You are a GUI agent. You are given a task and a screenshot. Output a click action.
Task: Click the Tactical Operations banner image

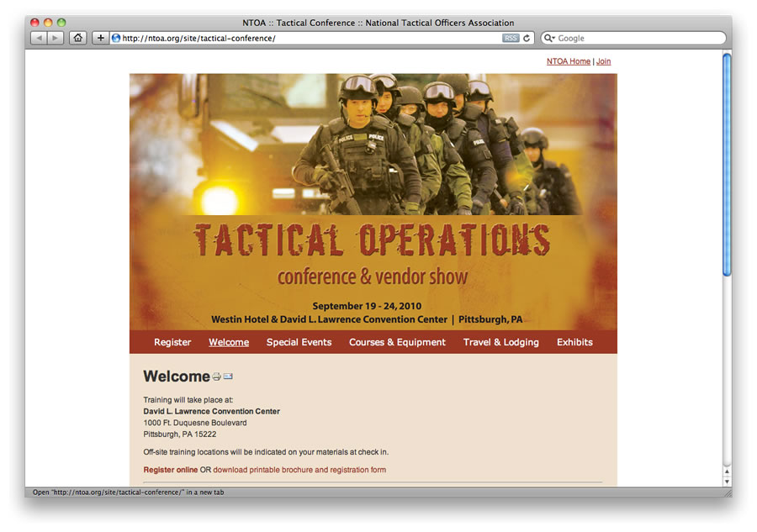click(x=373, y=202)
